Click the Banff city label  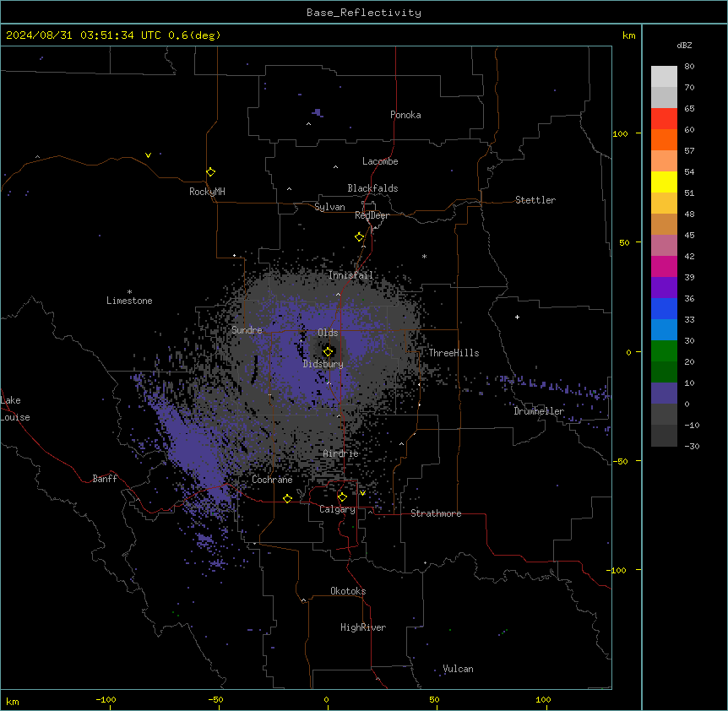coord(105,479)
